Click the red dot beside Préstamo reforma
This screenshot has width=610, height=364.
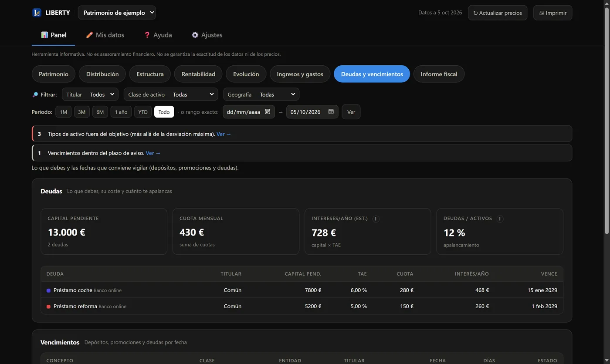[x=48, y=307]
